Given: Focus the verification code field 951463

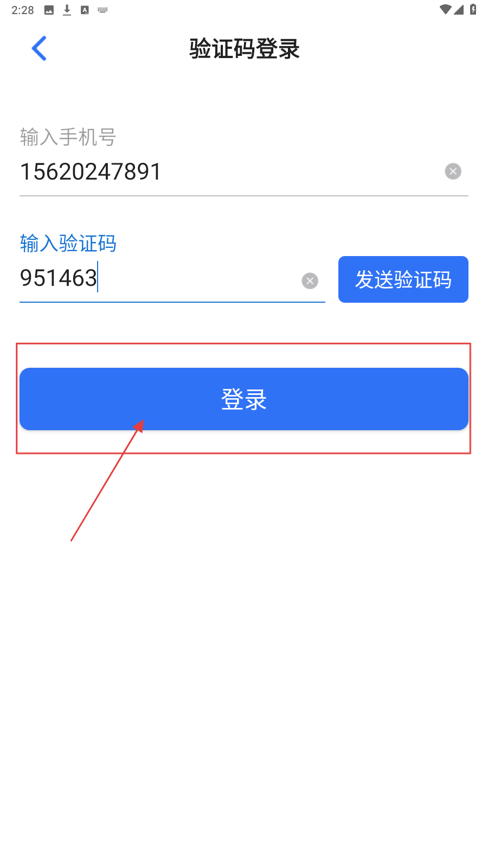Looking at the screenshot, I should tap(157, 278).
